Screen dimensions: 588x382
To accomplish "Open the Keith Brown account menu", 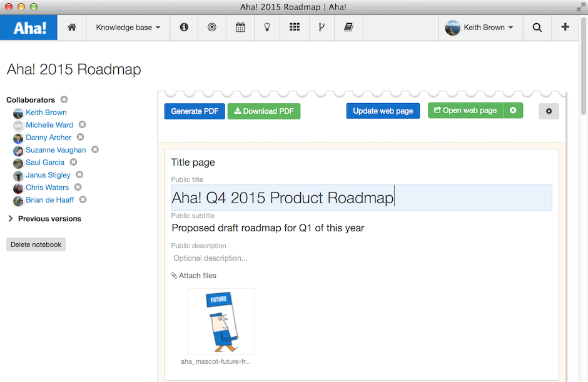I will tap(480, 28).
